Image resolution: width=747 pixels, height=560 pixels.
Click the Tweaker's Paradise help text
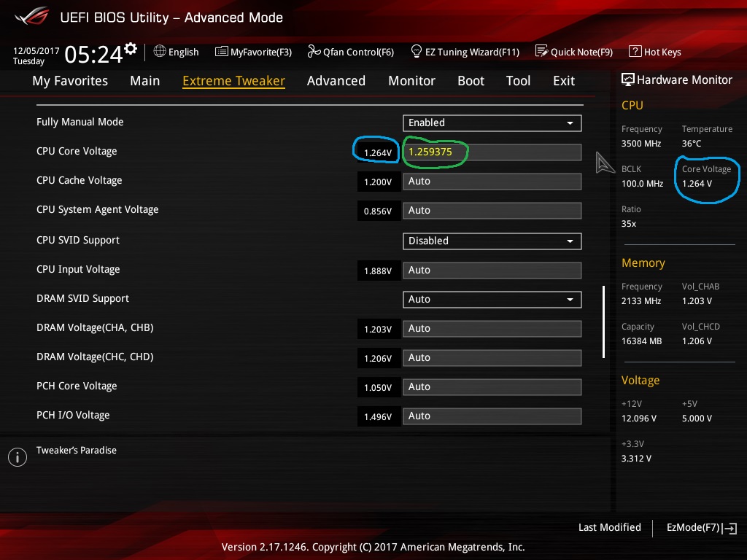point(76,451)
